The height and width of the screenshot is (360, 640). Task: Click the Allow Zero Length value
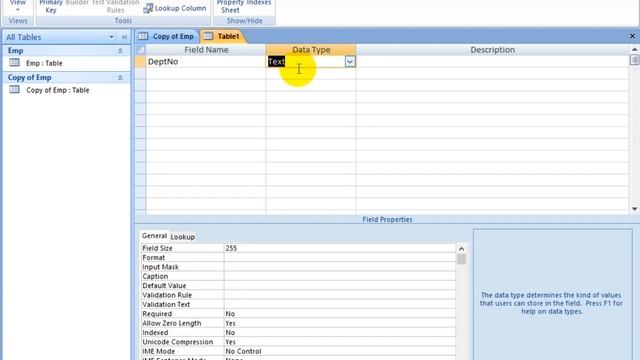340,323
